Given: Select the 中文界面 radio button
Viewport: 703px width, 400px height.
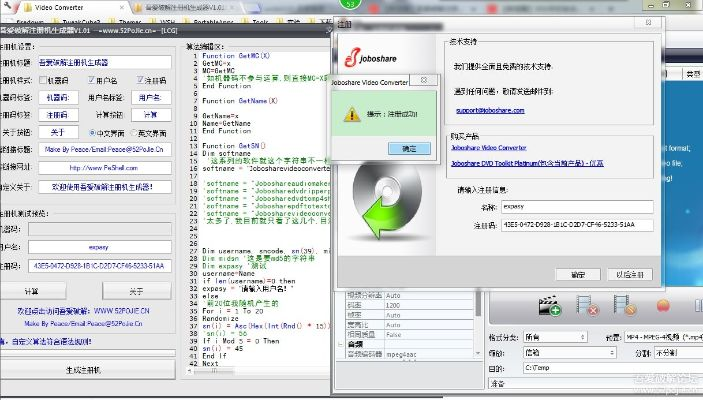Looking at the screenshot, I should click(x=93, y=131).
